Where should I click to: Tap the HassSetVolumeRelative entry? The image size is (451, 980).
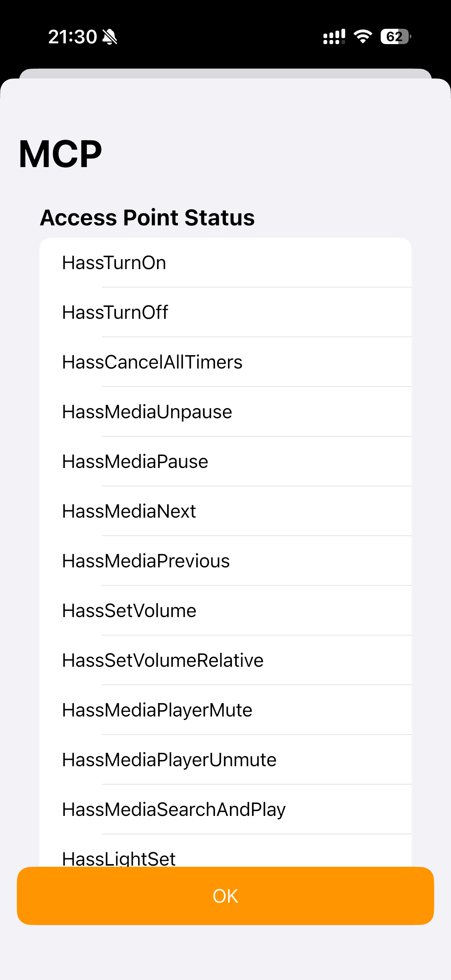click(x=225, y=660)
